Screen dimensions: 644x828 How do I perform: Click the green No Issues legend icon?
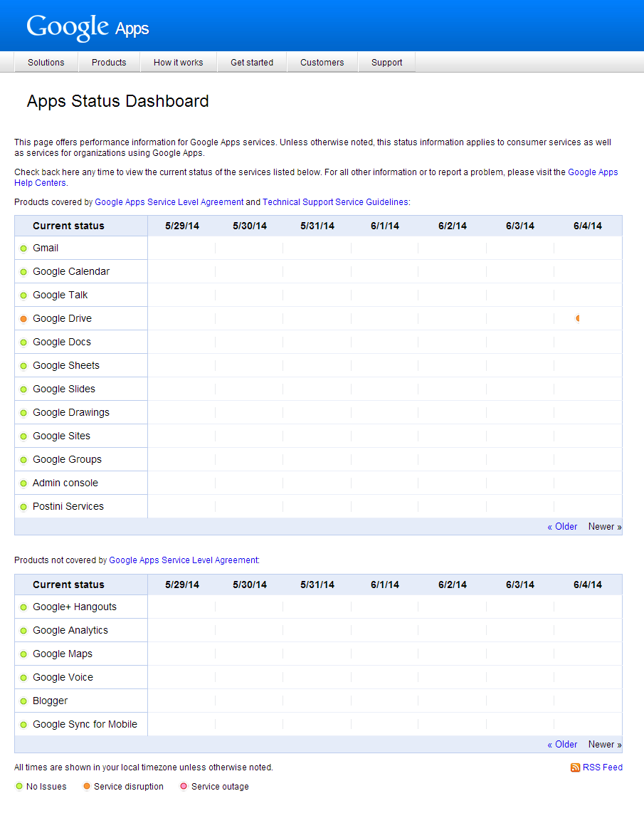(19, 786)
